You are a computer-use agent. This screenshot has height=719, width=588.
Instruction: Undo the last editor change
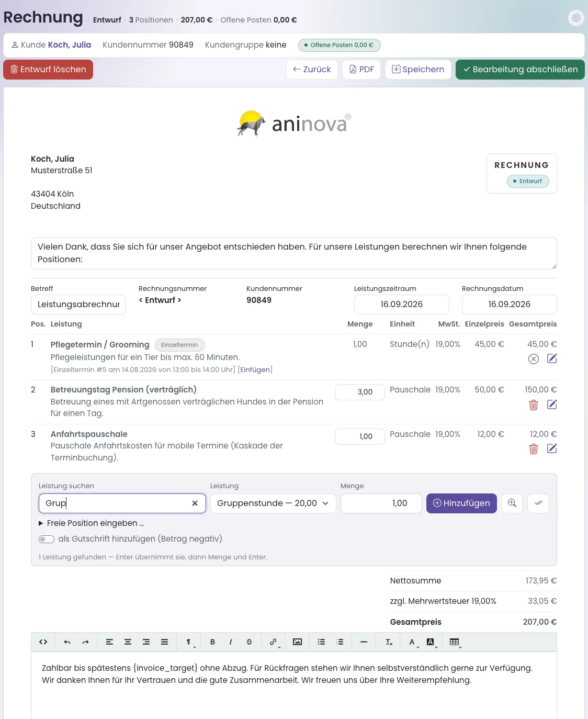pos(67,642)
